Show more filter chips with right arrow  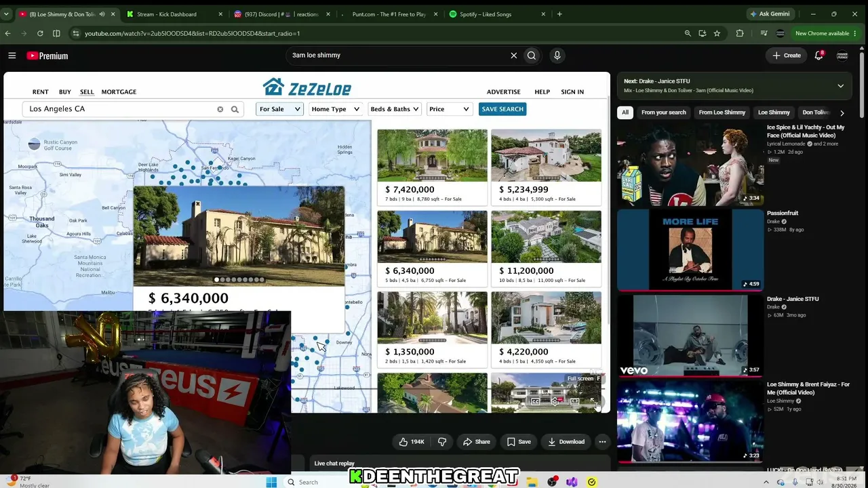pyautogui.click(x=842, y=113)
